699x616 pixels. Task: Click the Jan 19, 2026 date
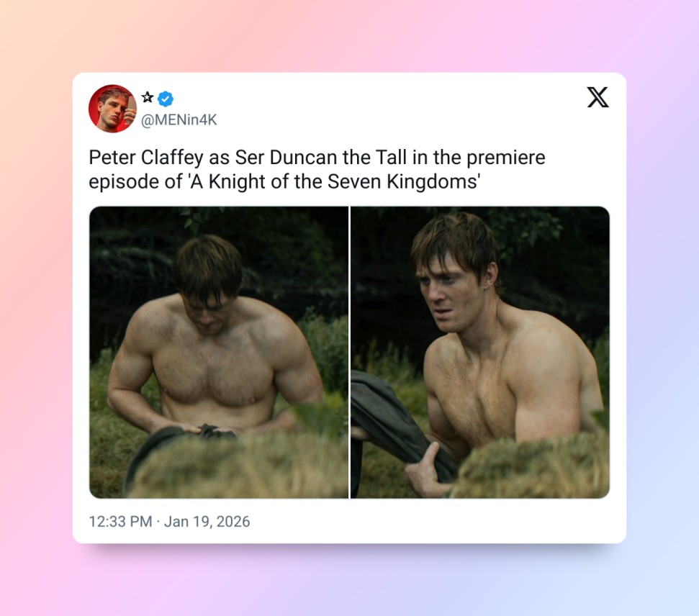(x=207, y=522)
